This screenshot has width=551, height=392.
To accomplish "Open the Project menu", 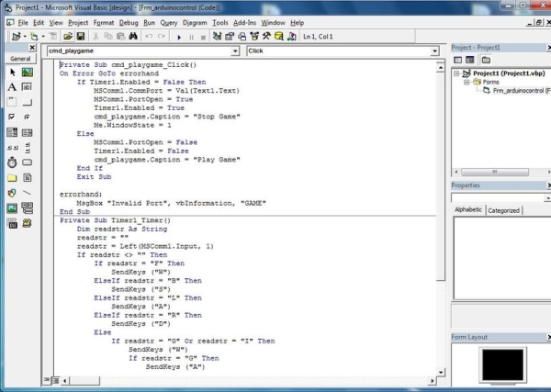I will [x=78, y=23].
